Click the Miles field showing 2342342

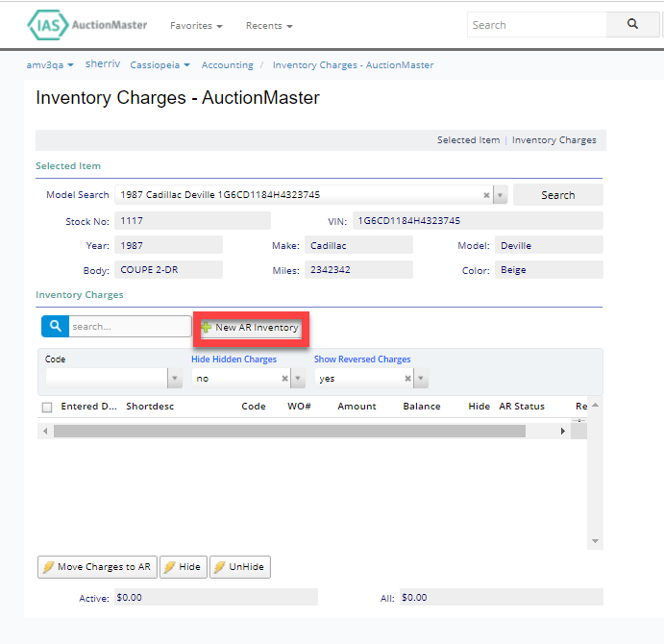[x=358, y=270]
